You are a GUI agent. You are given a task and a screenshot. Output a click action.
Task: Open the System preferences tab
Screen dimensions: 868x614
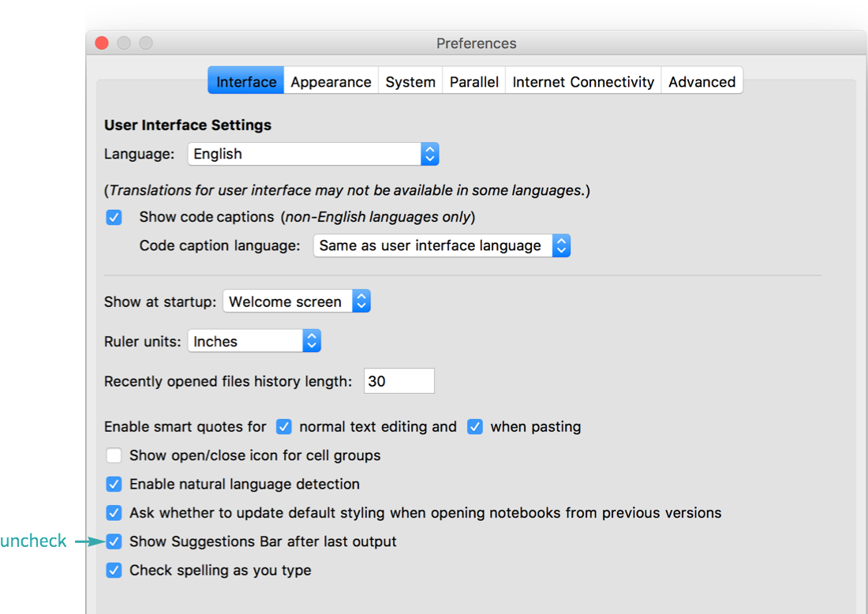(410, 80)
